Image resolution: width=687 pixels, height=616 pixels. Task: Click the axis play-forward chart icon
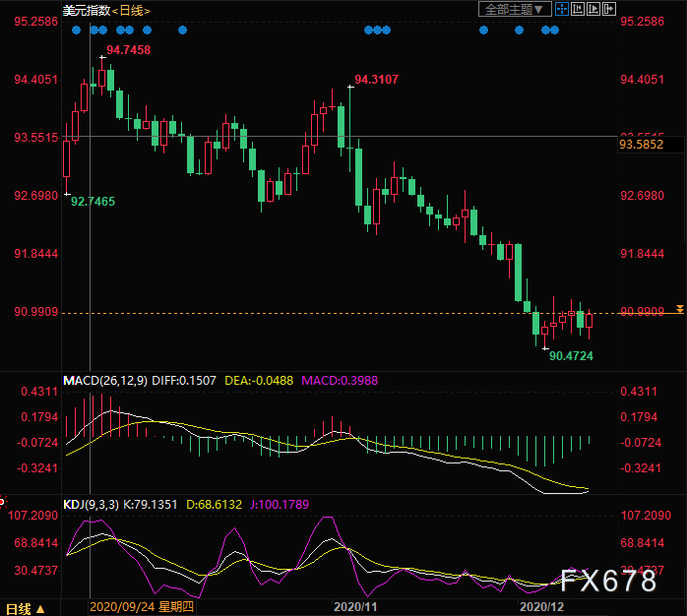tap(593, 9)
